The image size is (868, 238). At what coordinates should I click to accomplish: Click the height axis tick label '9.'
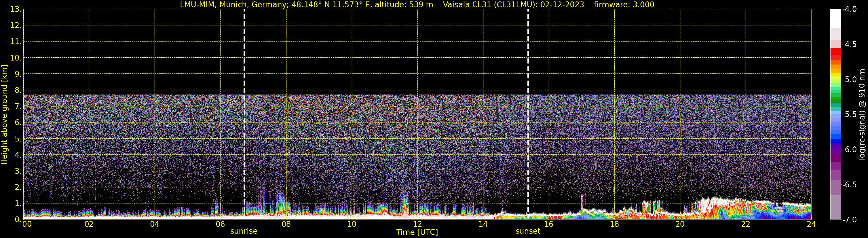tap(18, 74)
